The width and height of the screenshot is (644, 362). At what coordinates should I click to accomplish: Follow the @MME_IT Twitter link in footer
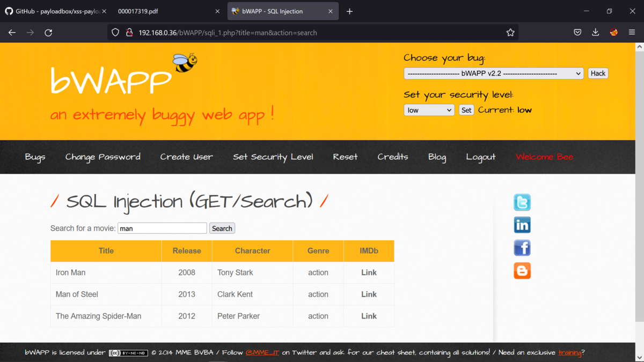262,353
